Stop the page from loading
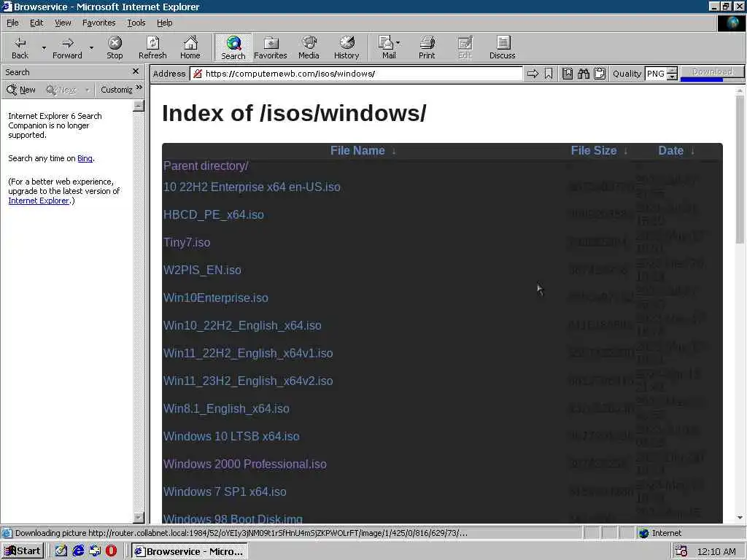 pos(115,47)
